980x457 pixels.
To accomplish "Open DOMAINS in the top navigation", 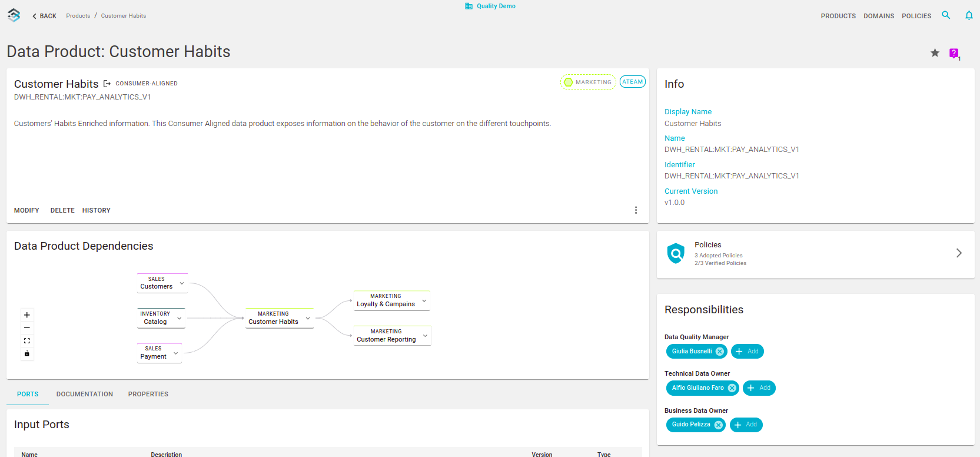I will [879, 16].
